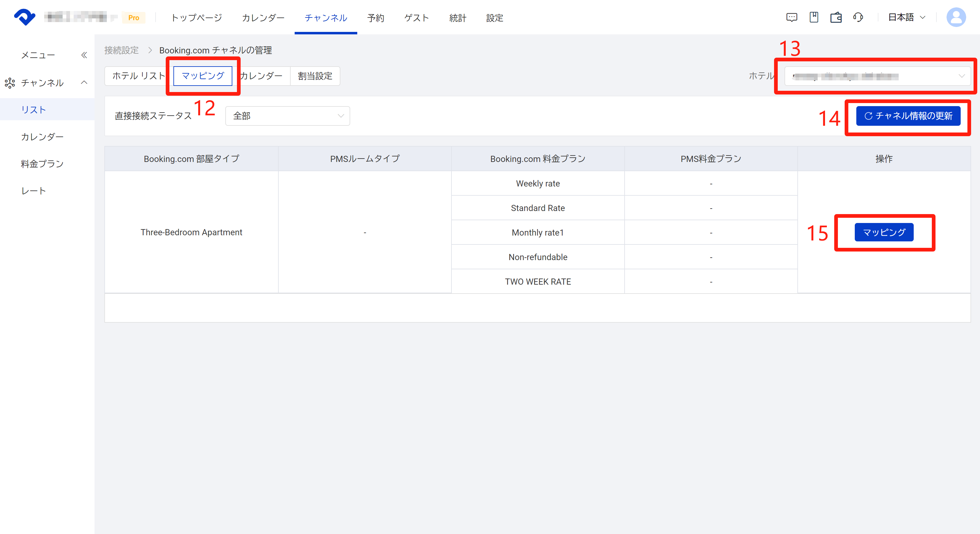Viewport: 980px width, 534px height.
Task: Select リスト in the sidebar
Action: 47,109
